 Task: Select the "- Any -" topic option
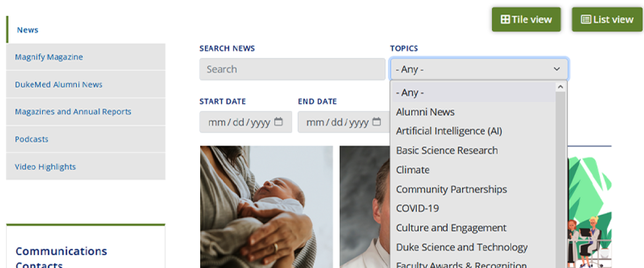(410, 92)
